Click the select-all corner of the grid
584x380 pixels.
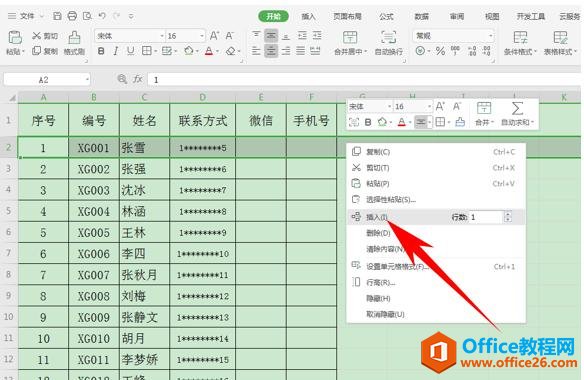[12, 98]
